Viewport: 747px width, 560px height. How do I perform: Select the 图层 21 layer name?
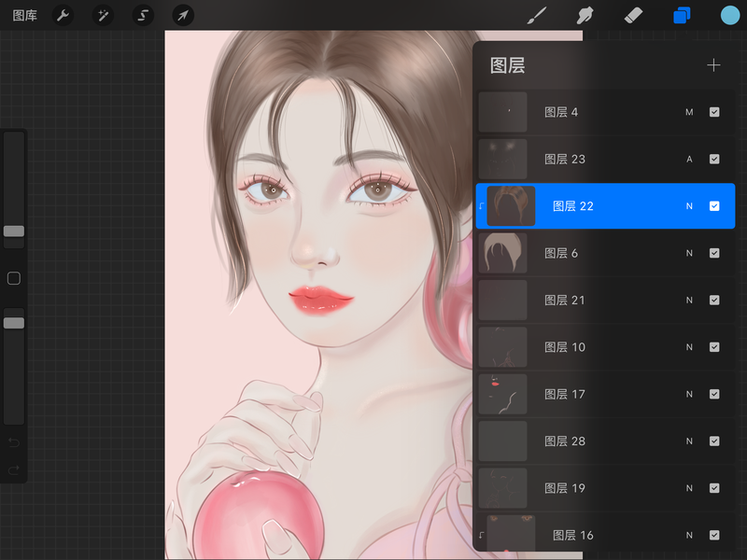(565, 300)
